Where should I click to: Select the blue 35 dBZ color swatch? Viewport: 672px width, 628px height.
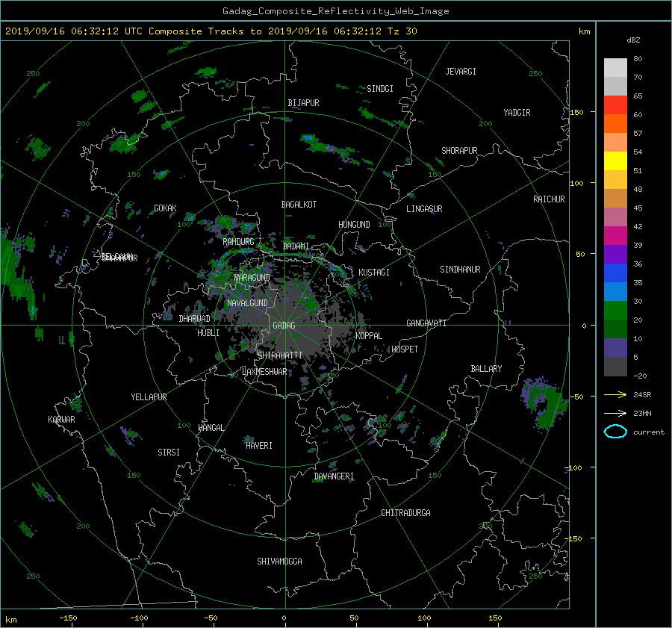[615, 273]
